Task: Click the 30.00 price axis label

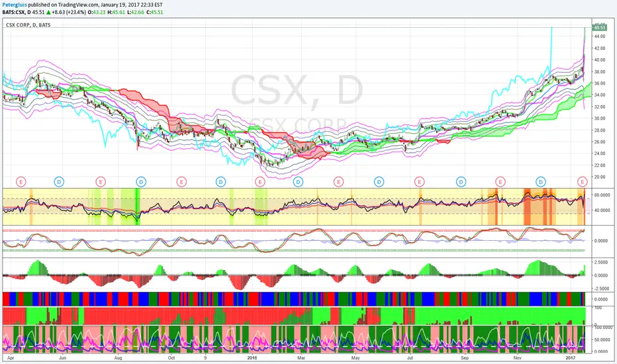Action: click(x=600, y=118)
